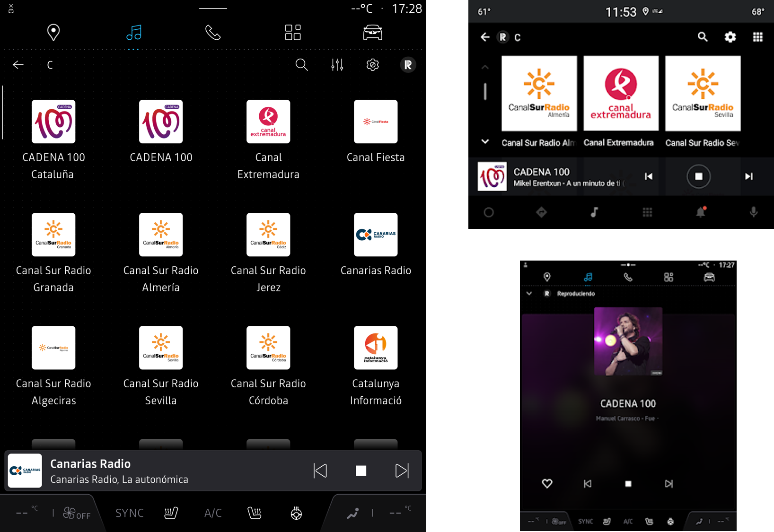Toggle fan OFF control on left screen
Viewport: 774px width, 532px height.
[77, 514]
